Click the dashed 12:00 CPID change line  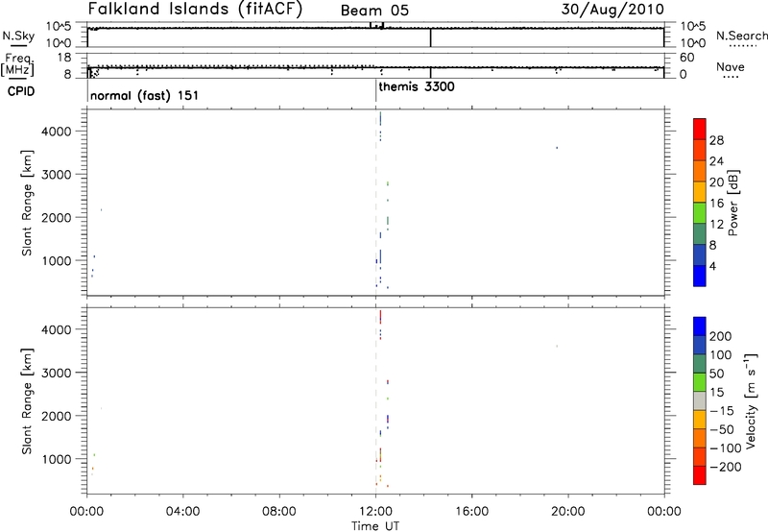tap(375, 203)
